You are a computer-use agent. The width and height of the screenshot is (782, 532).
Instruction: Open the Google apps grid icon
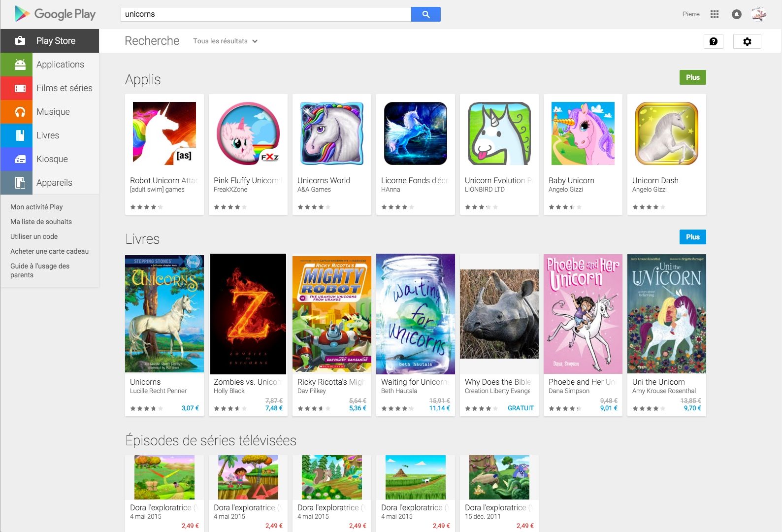click(715, 14)
